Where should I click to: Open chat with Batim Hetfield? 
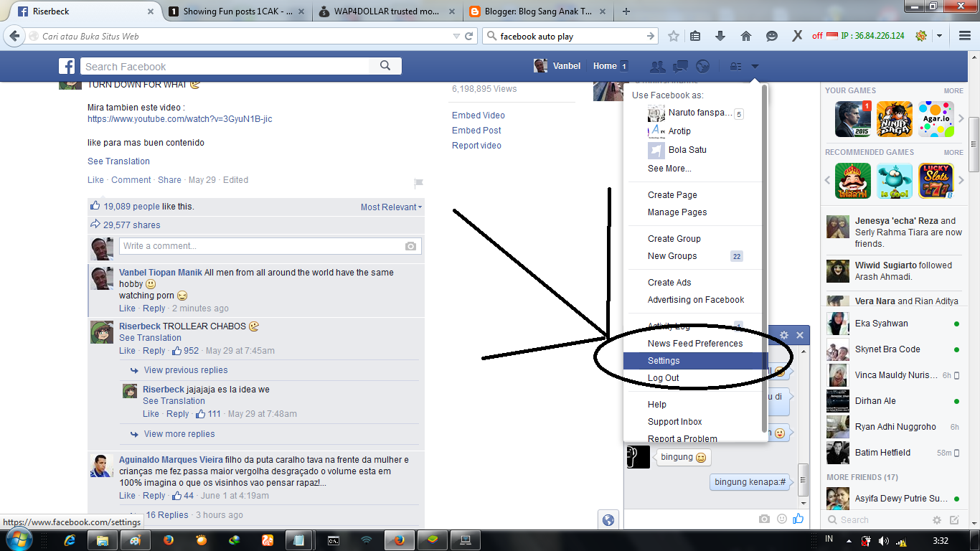[893, 453]
